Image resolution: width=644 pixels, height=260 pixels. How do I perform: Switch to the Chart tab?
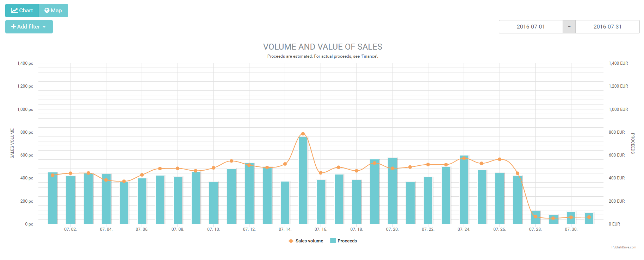pos(22,11)
